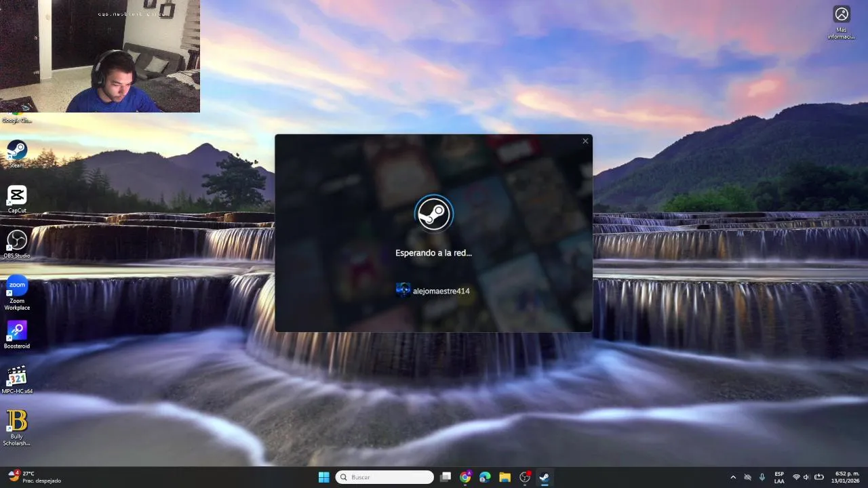Image resolution: width=868 pixels, height=488 pixels.
Task: Open the weather widget showing 27°C
Action: point(34,477)
